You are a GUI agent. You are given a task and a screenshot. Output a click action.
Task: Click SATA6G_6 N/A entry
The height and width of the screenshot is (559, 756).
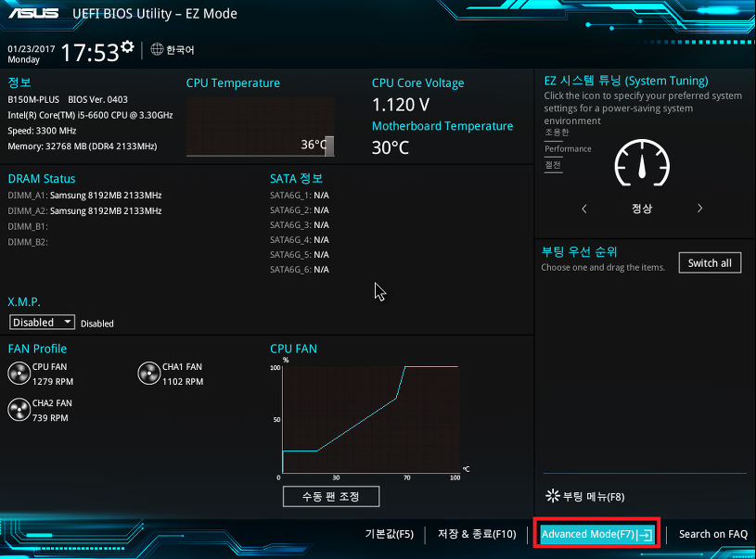300,270
